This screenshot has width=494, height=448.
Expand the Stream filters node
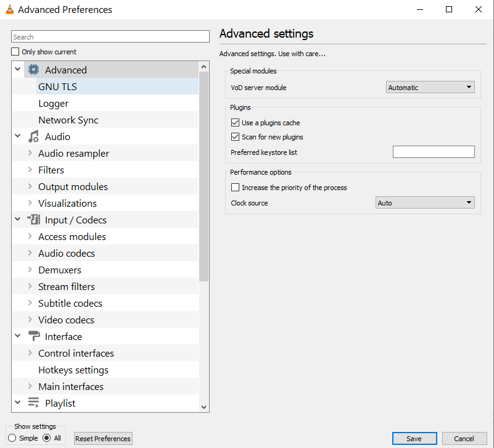point(30,286)
